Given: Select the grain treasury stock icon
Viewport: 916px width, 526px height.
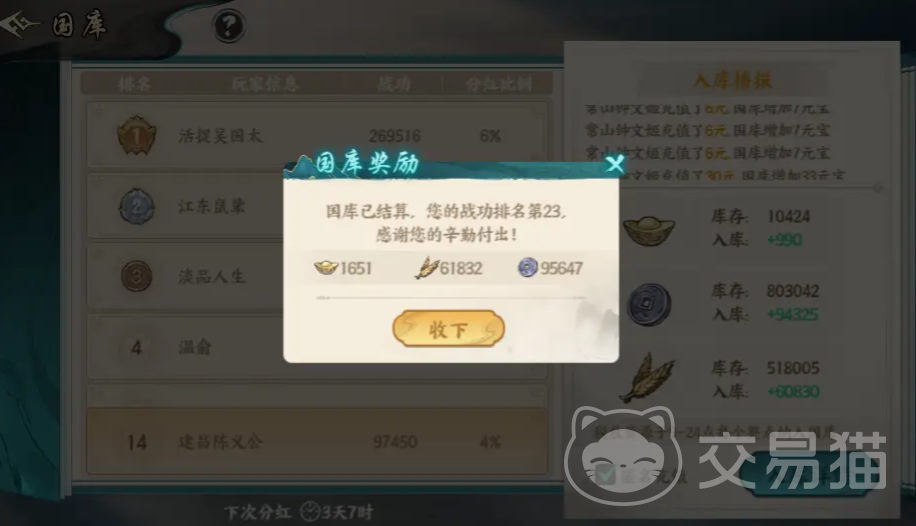Looking at the screenshot, I should (647, 378).
